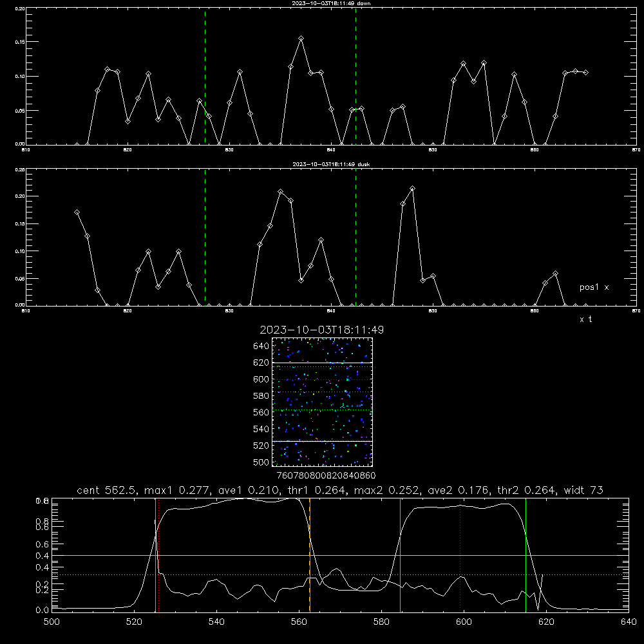This screenshot has height=644, width=644.
Task: Click the bottom plot x-axis label 620
Action: [546, 622]
